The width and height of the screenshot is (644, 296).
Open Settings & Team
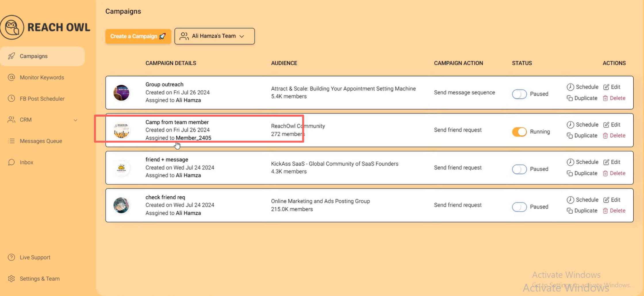(x=40, y=279)
